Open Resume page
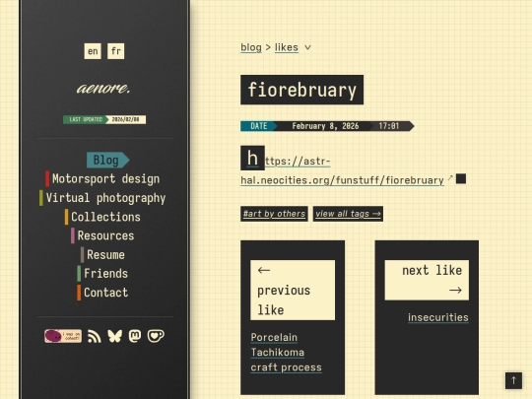532x399 pixels. point(102,255)
